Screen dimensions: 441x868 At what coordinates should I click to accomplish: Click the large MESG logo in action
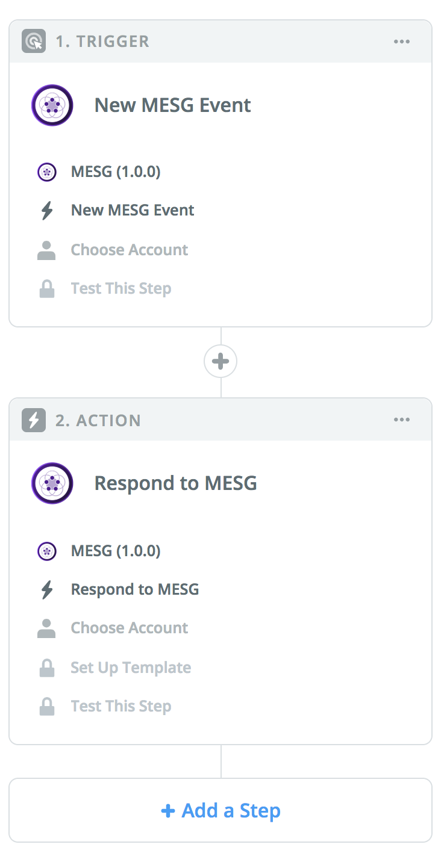52,483
